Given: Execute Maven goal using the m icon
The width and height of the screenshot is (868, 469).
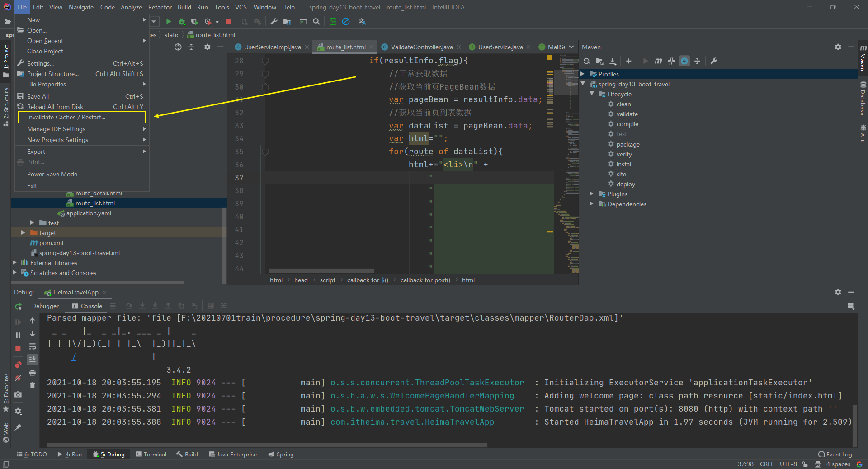Looking at the screenshot, I should pyautogui.click(x=658, y=61).
